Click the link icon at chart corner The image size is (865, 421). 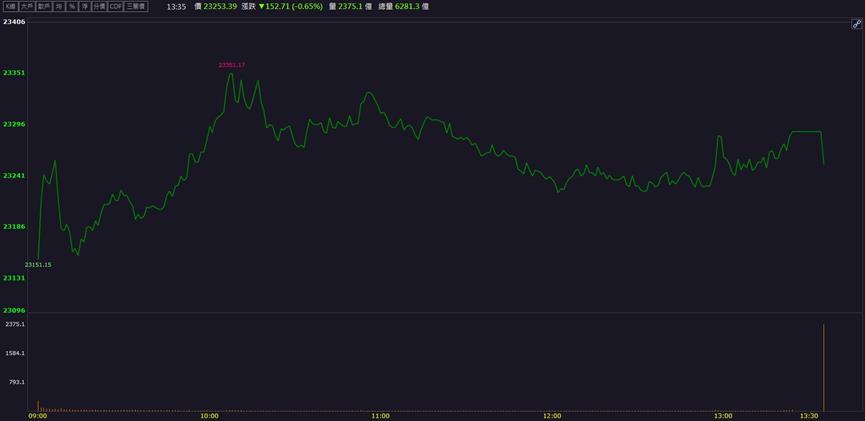coord(856,24)
